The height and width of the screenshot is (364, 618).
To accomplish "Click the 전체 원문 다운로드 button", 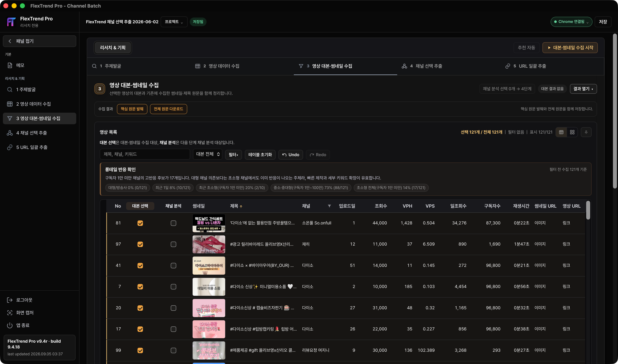I will coord(168,109).
